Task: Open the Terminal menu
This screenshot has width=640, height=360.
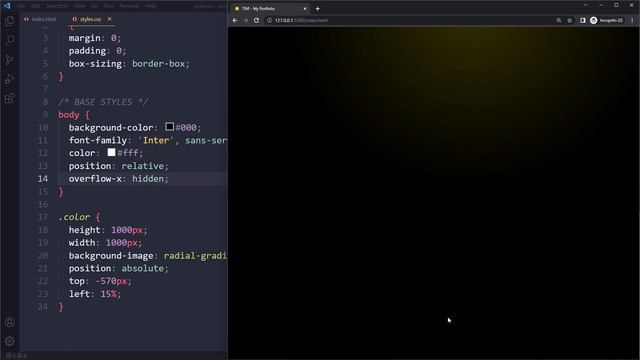Action: (129, 6)
